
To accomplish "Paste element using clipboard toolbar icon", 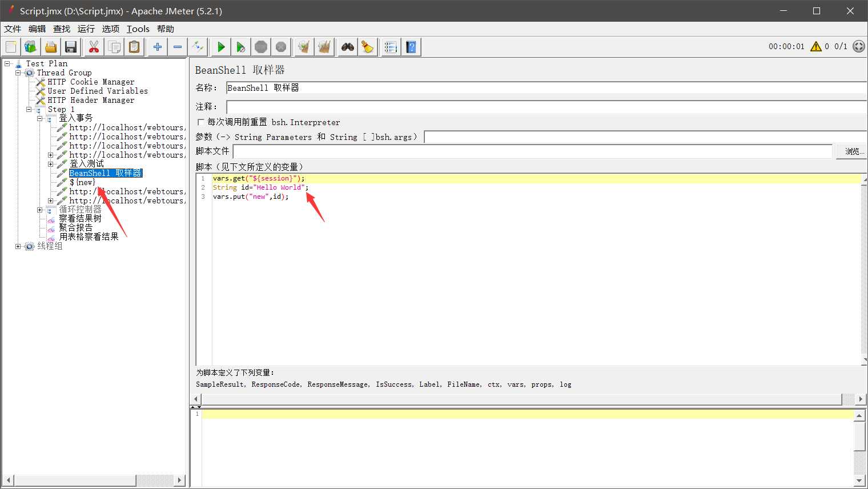I will 134,47.
